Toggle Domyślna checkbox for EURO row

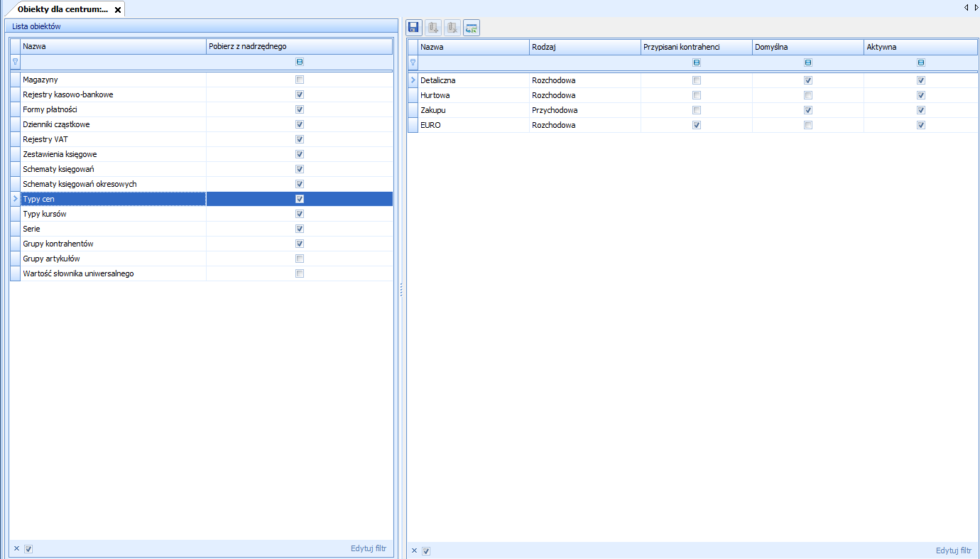point(808,125)
